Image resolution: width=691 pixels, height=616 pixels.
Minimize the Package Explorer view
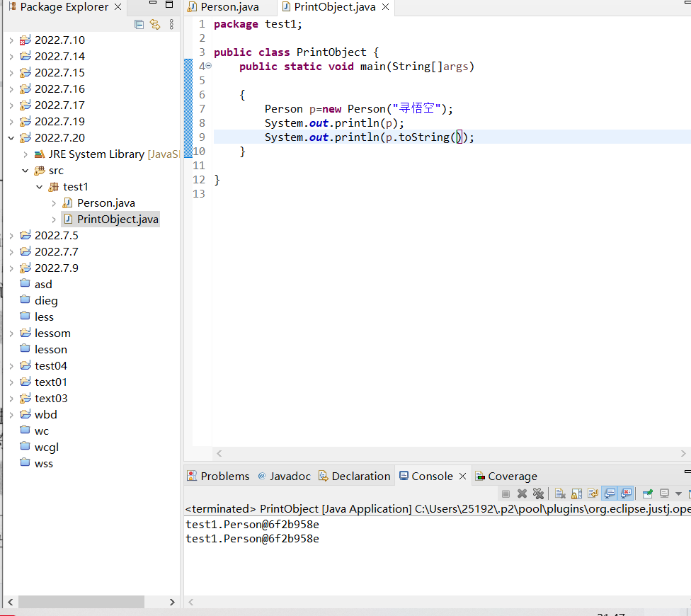tap(153, 3)
